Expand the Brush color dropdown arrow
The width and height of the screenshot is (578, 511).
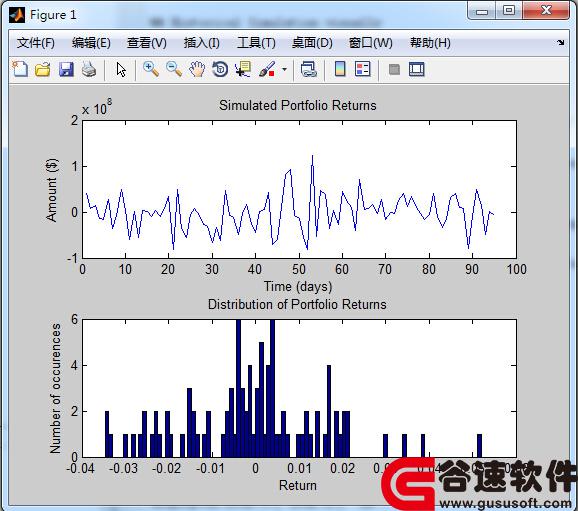click(284, 69)
